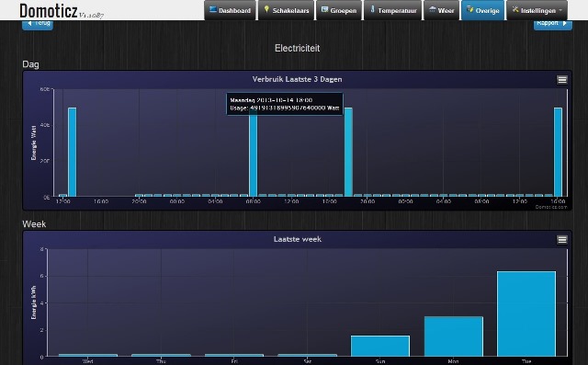Click the 18:00 spike bar in day chart
588x365 pixels.
pos(348,152)
